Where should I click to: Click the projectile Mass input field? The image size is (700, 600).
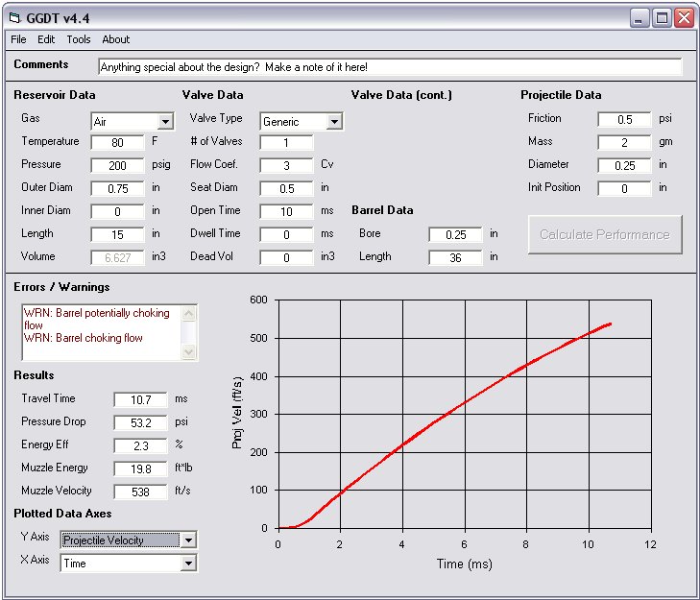point(624,142)
